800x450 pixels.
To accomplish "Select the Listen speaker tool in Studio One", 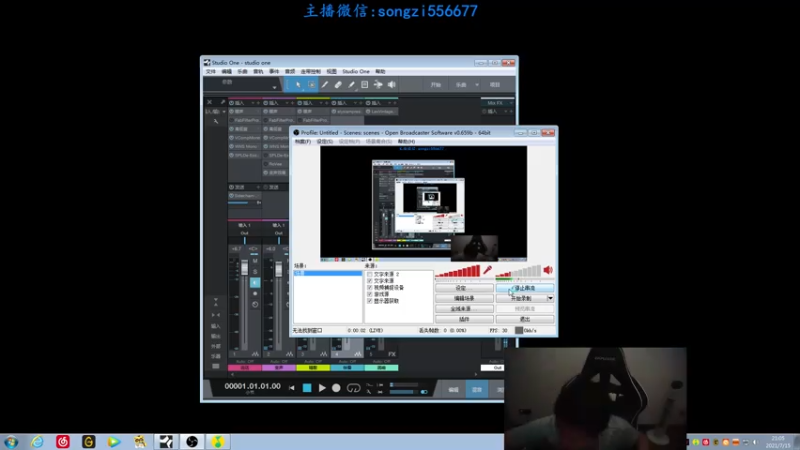I will pos(391,85).
